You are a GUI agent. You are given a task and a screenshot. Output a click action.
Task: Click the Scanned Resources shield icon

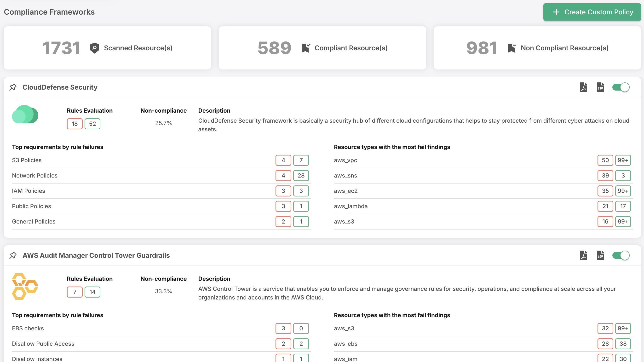coord(94,48)
